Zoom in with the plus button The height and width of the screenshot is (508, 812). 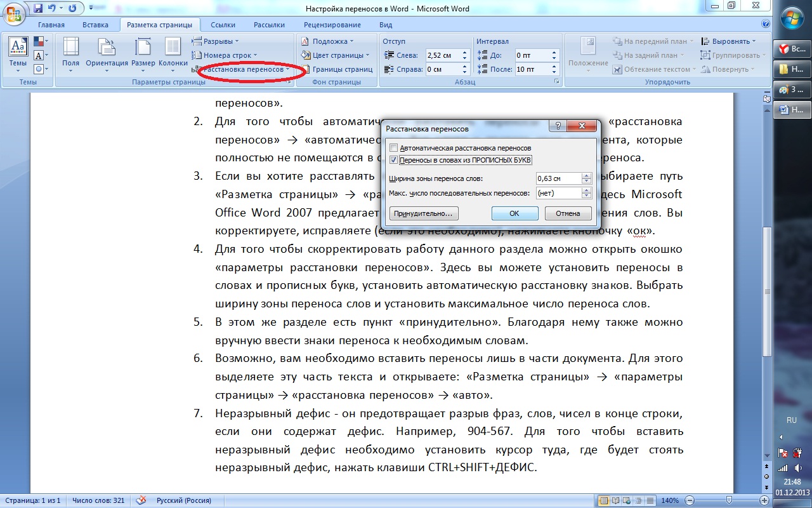763,501
